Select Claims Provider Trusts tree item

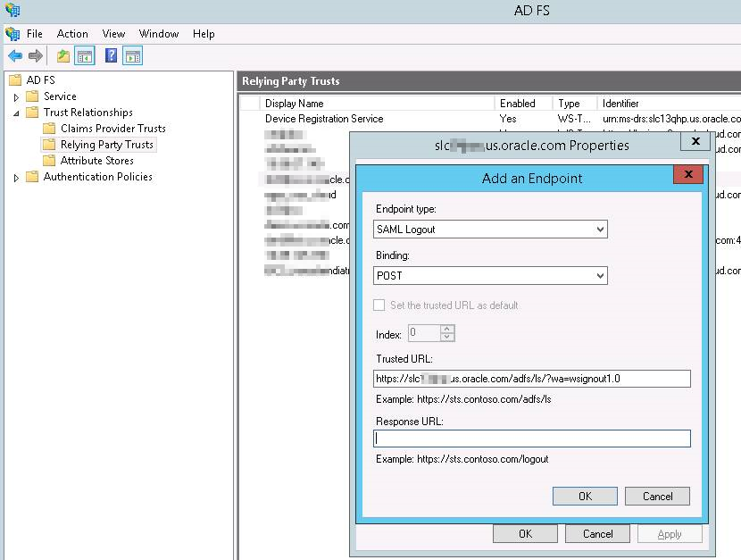[113, 129]
